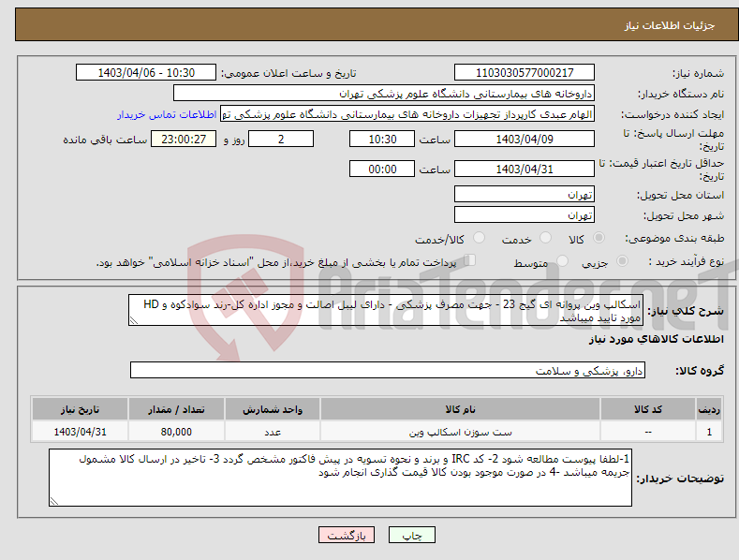Viewport: 739px width, 560px height.
Task: Click the چاپ (print) button
Action: pos(411,535)
